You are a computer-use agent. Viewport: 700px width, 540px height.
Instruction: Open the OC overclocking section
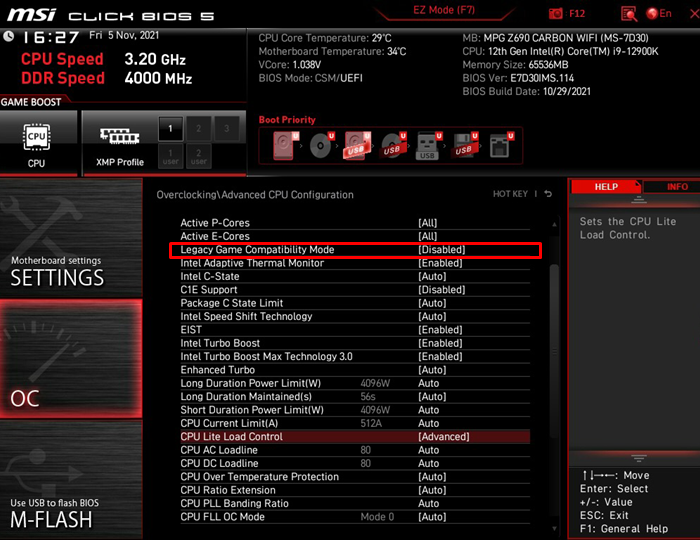[71, 359]
